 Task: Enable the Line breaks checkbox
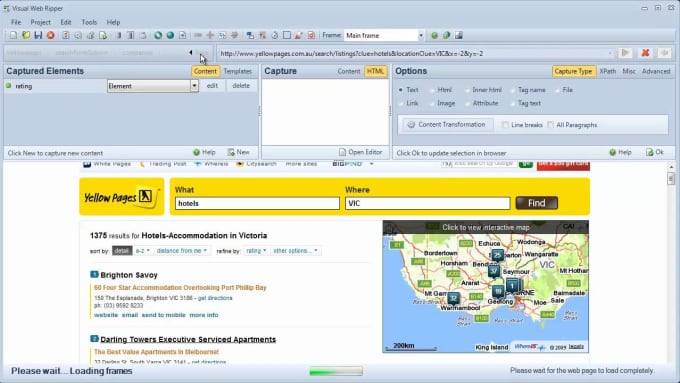tap(505, 125)
